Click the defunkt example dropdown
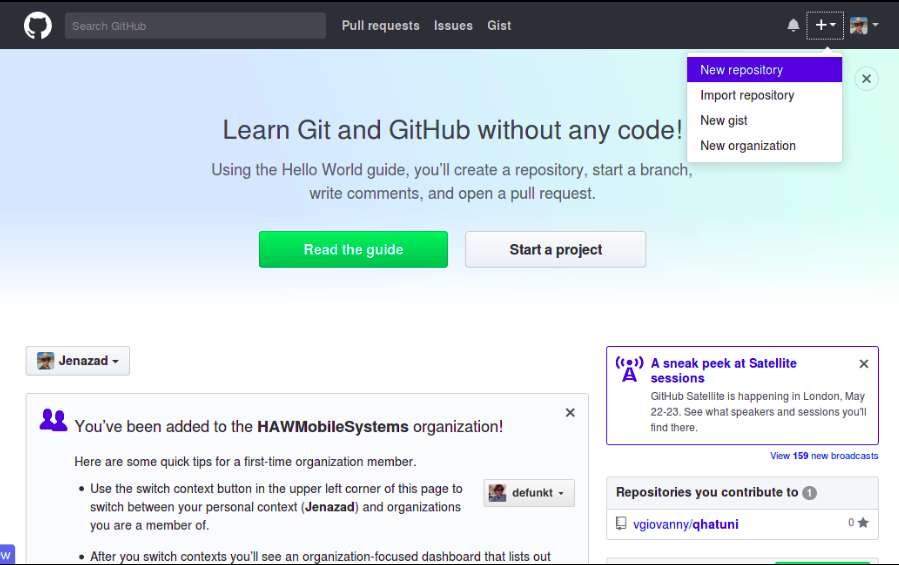 click(x=529, y=493)
